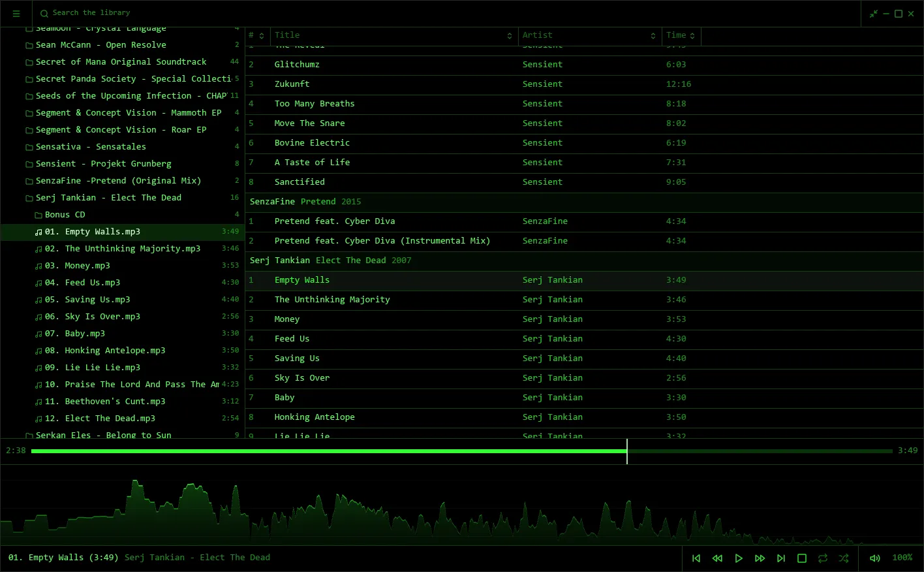Select 02. The Unthinking Majority.mp3 file
Image resolution: width=924 pixels, height=572 pixels.
[123, 249]
